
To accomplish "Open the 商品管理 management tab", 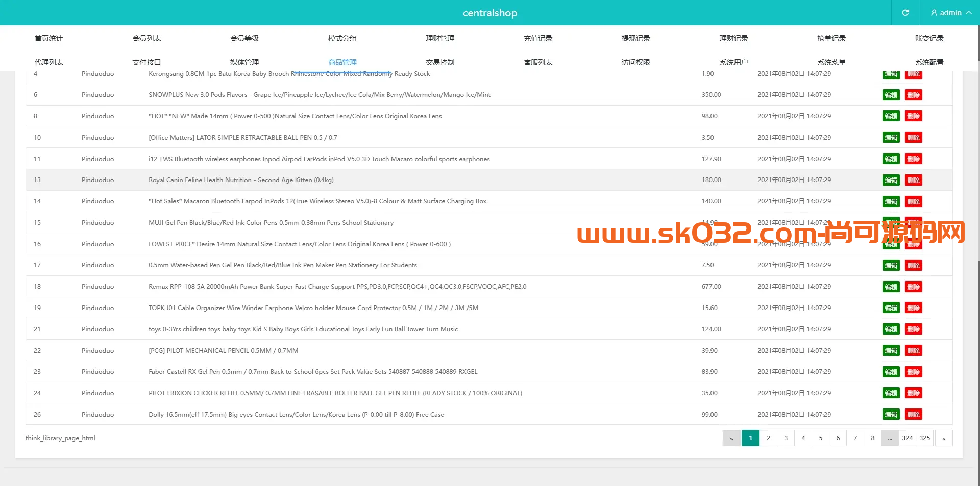I will pos(342,62).
